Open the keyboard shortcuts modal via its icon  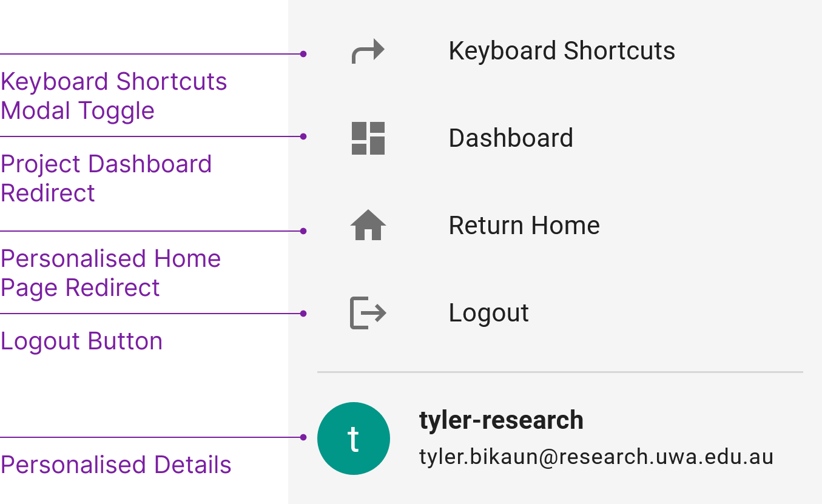click(367, 52)
